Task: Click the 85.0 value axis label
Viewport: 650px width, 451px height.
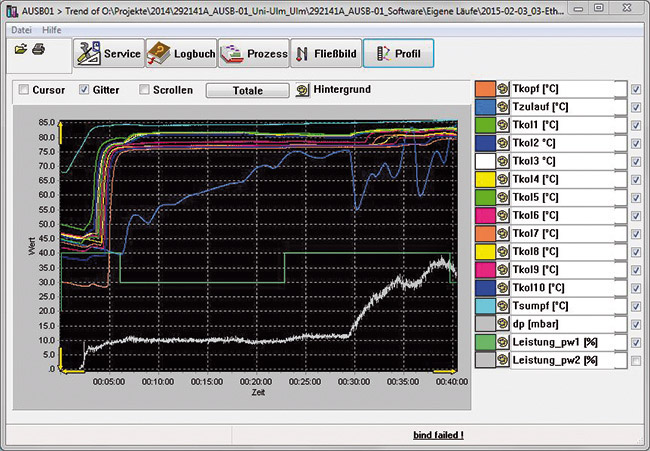Action: (x=46, y=123)
